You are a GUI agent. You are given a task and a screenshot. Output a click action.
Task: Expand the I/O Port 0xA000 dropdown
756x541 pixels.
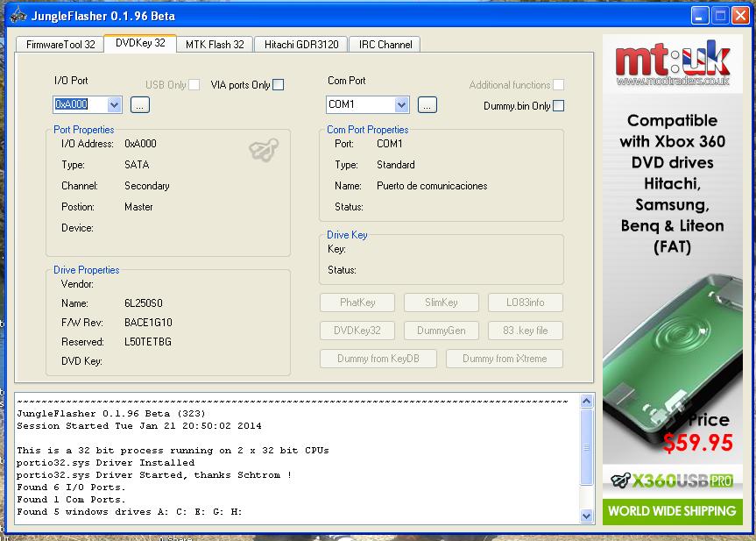pos(114,105)
